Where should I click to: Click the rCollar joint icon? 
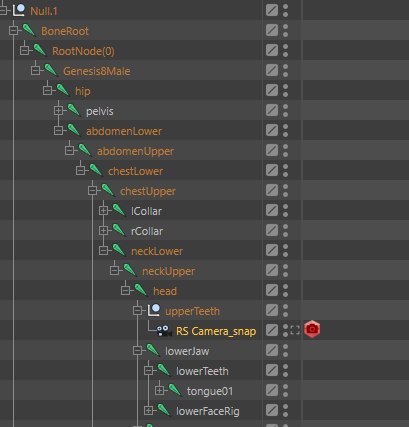pos(119,230)
